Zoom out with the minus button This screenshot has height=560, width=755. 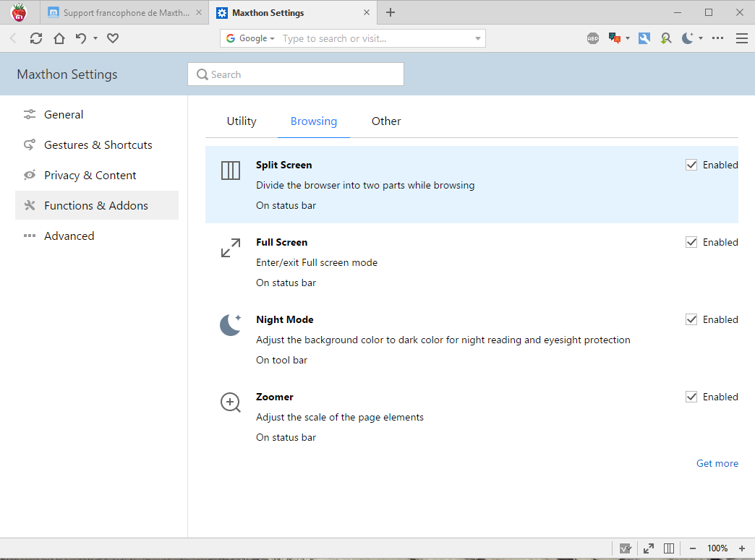(692, 548)
